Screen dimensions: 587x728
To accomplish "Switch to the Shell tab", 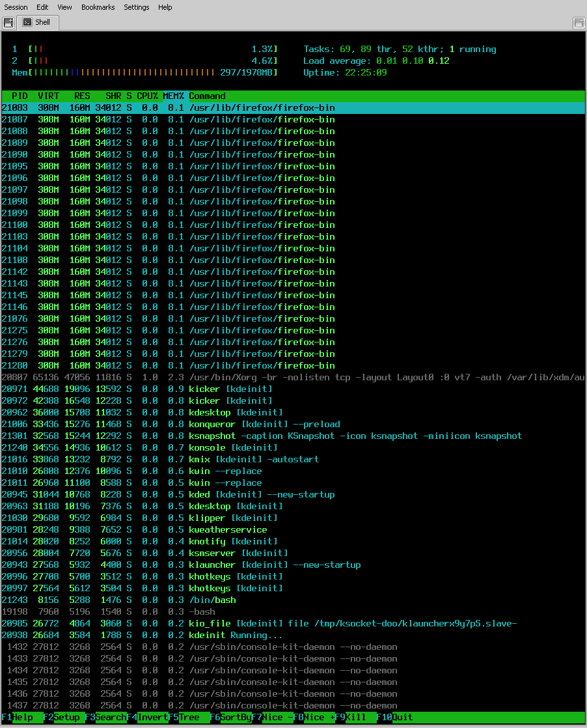I will [x=38, y=22].
